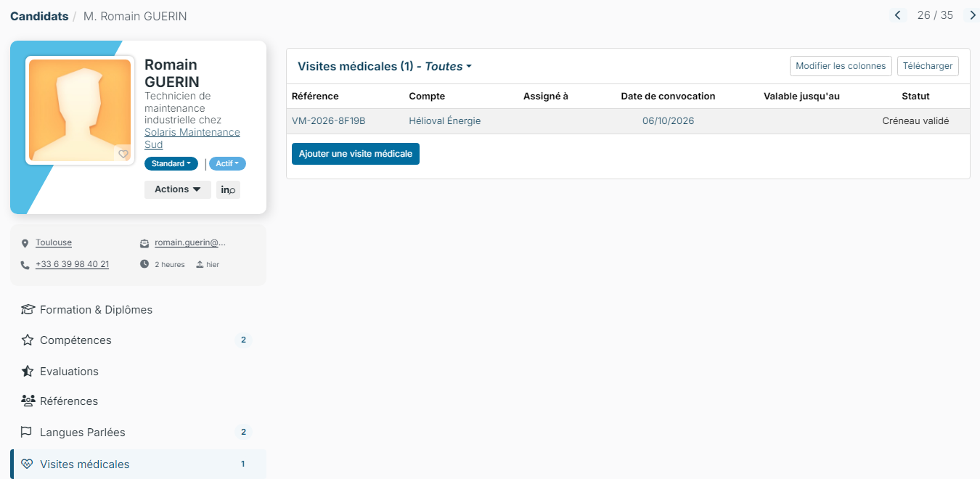The width and height of the screenshot is (980, 479).
Task: Open Solaris Maintenance Sud company link
Action: pyautogui.click(x=192, y=139)
